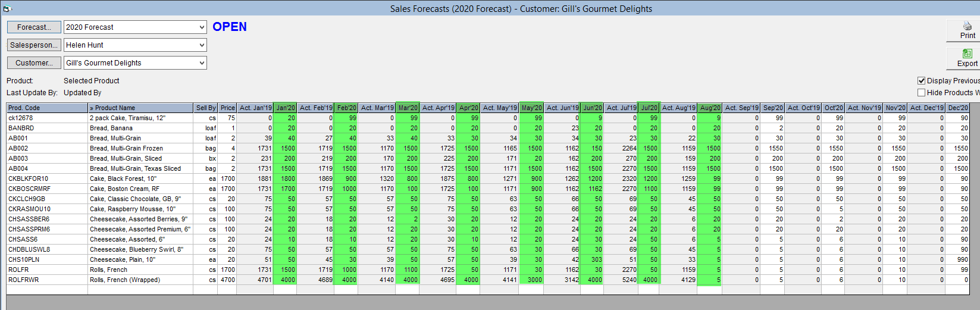Edit Jan'20 forecast 4000 for ROLFRWR
The height and width of the screenshot is (310, 980).
(285, 280)
